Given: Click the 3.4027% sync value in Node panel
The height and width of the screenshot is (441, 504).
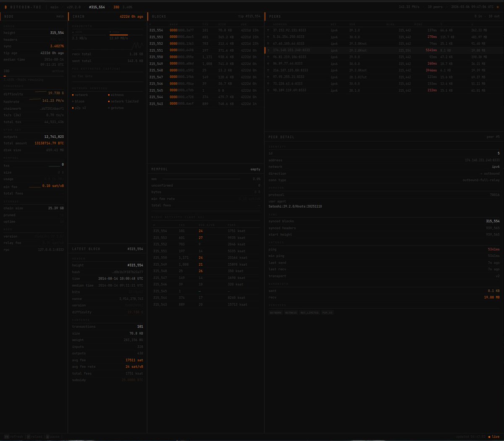Looking at the screenshot, I should pos(57,46).
